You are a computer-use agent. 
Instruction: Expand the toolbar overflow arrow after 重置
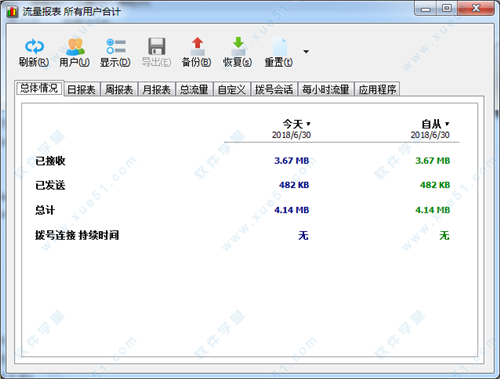[x=306, y=52]
